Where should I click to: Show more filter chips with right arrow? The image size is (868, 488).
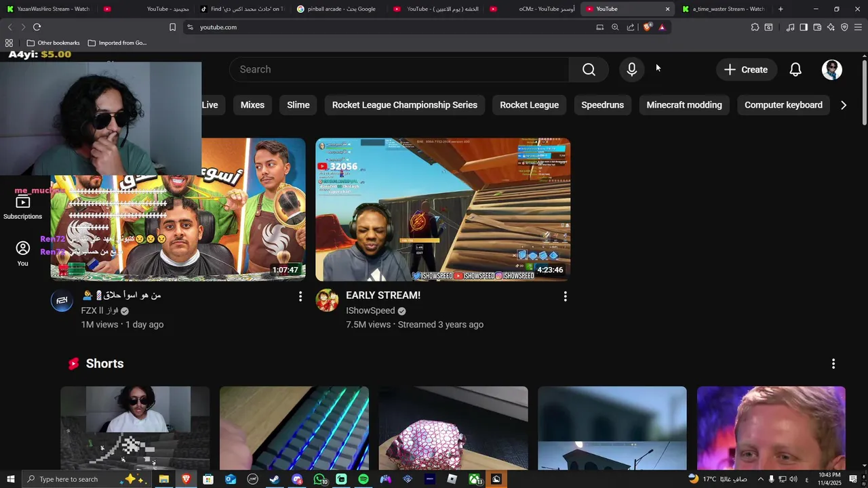click(844, 105)
